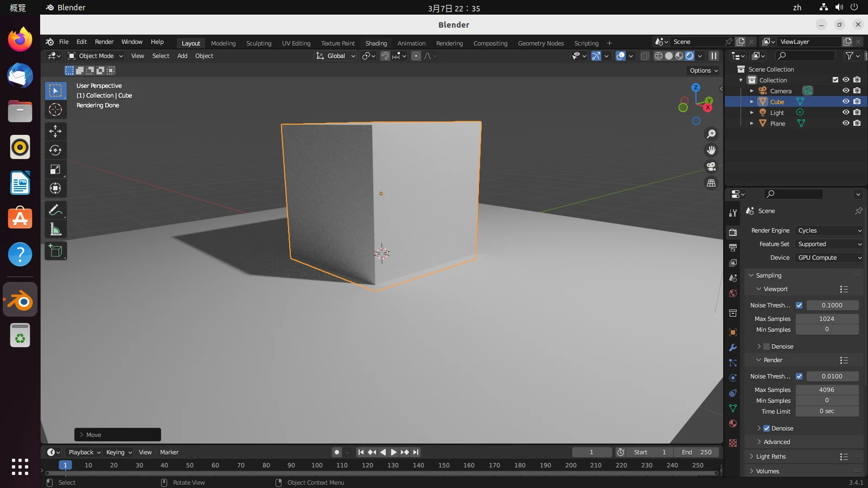
Task: Activate the Annotate pencil tool
Action: pyautogui.click(x=55, y=210)
